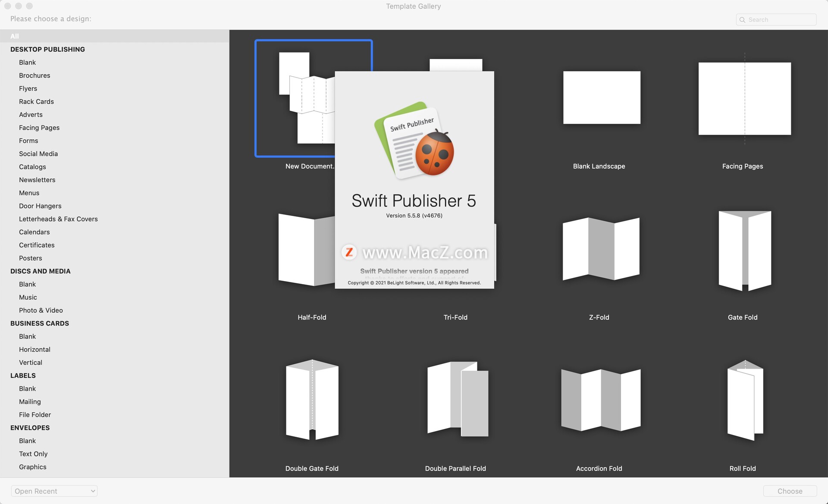Open the Brochures category

[34, 75]
